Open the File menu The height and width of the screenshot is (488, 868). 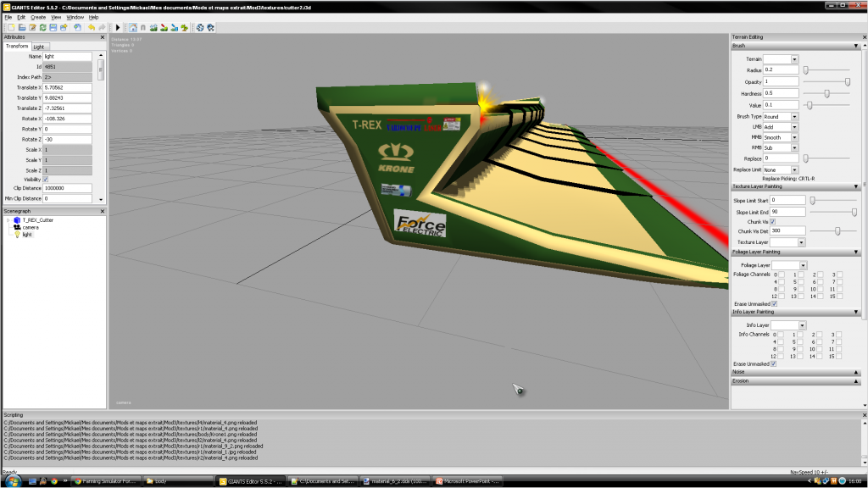coord(8,17)
